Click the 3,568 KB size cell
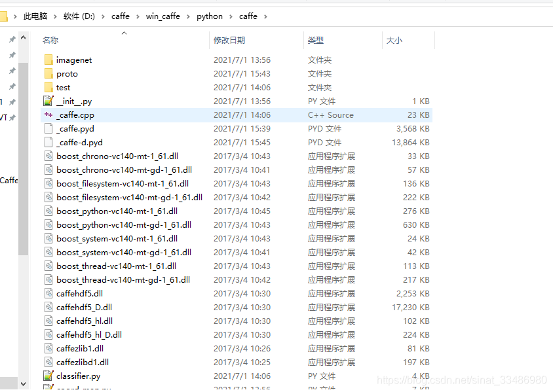This screenshot has height=392, width=553. 413,129
